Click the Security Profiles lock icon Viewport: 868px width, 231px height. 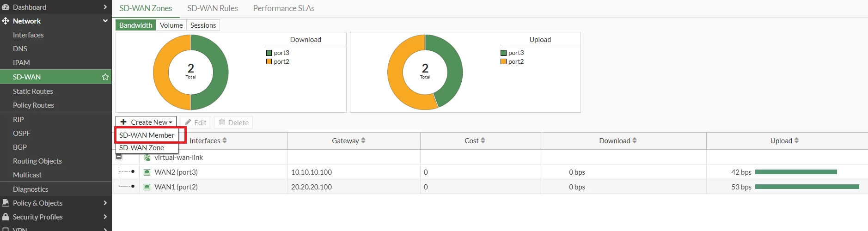click(6, 217)
